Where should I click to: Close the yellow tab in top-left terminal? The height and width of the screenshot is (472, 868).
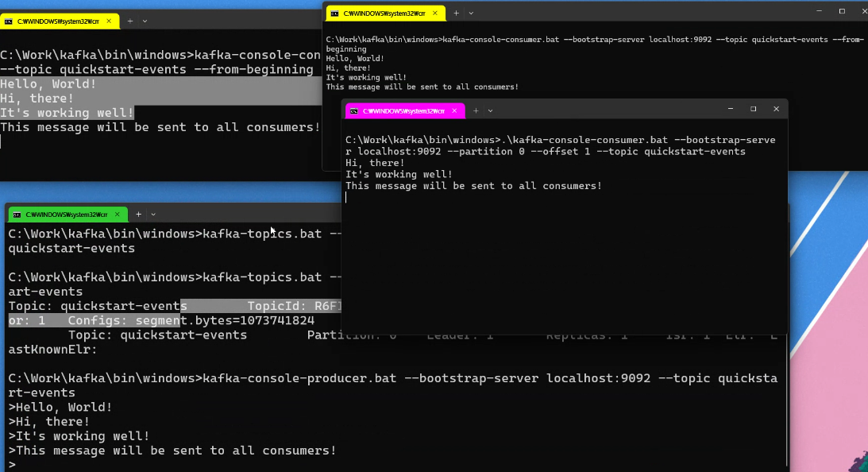point(109,21)
